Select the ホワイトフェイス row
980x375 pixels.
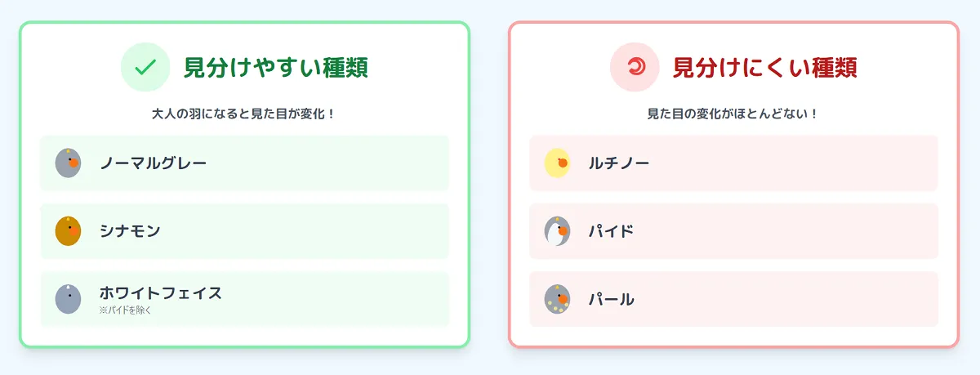245,299
